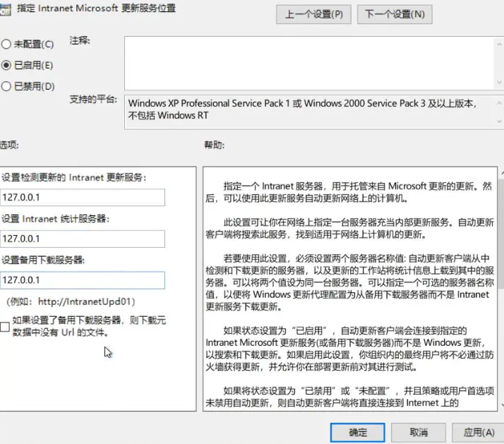Click the backup download server input box
This screenshot has width=504, height=444.
click(83, 280)
